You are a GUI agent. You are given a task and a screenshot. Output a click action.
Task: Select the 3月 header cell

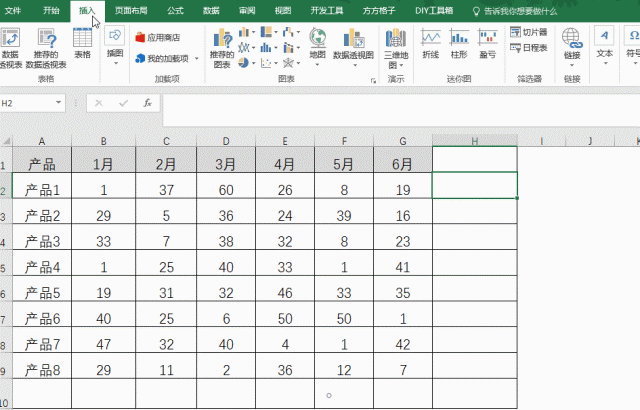point(226,160)
